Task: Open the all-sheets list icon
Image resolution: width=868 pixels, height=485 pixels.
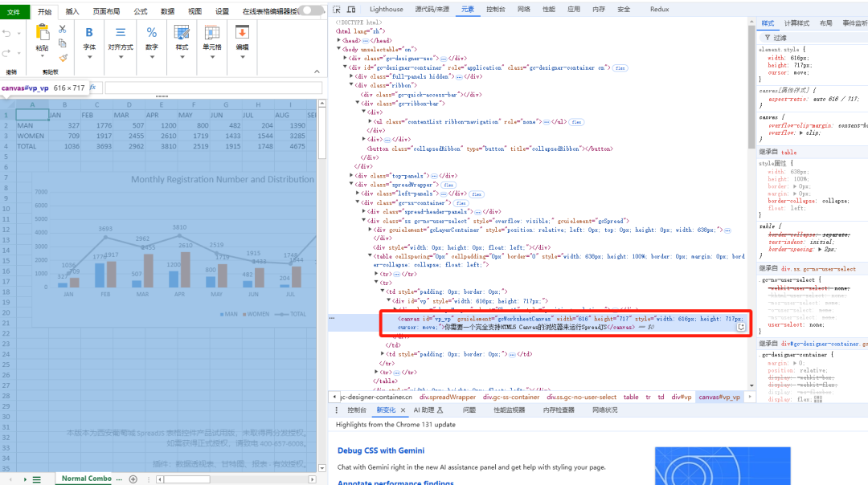Action: pos(36,479)
